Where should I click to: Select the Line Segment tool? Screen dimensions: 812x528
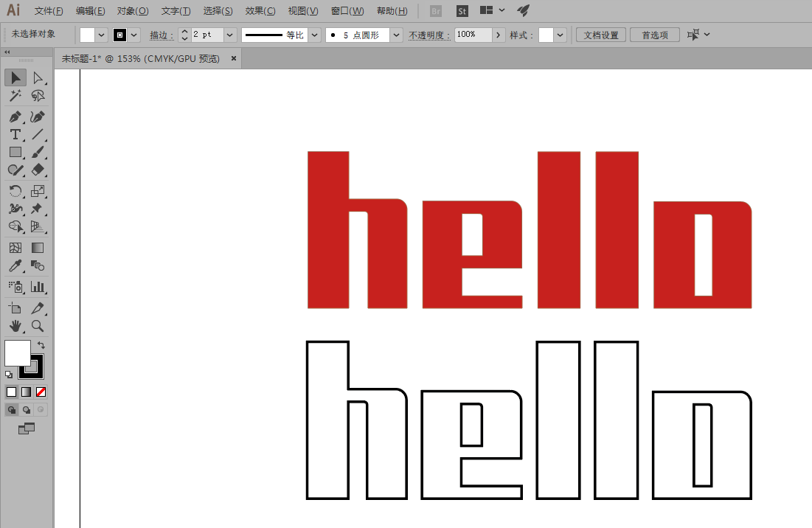click(38, 135)
